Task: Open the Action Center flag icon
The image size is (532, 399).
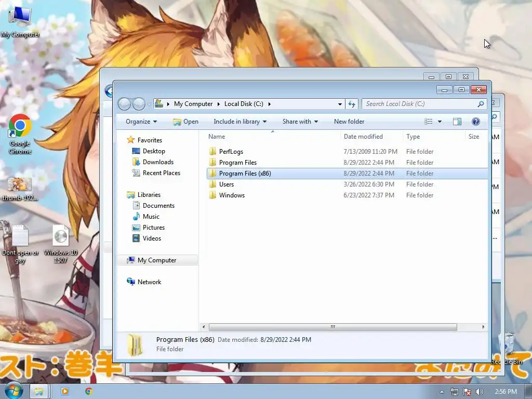Action: [x=467, y=392]
